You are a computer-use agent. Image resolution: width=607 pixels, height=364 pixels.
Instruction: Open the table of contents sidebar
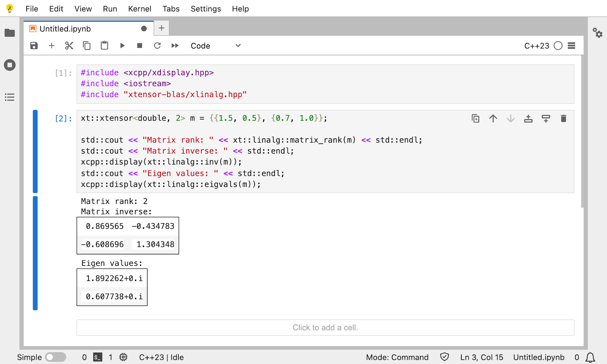[9, 97]
